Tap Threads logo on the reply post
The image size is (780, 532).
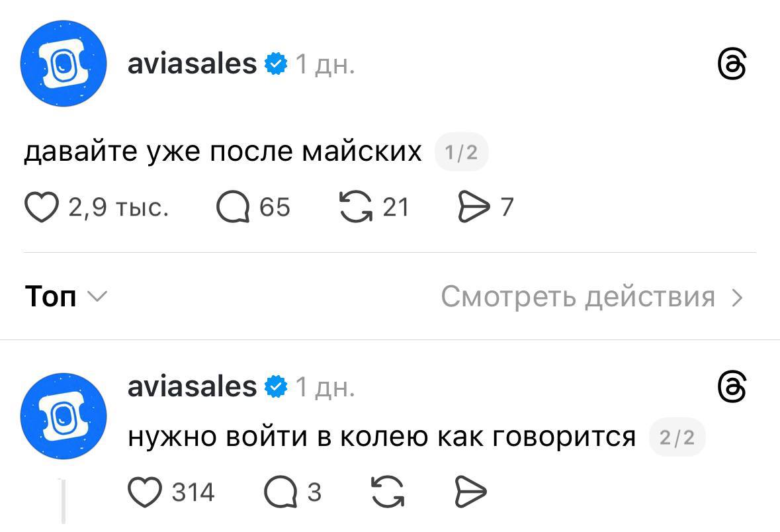[x=732, y=387]
